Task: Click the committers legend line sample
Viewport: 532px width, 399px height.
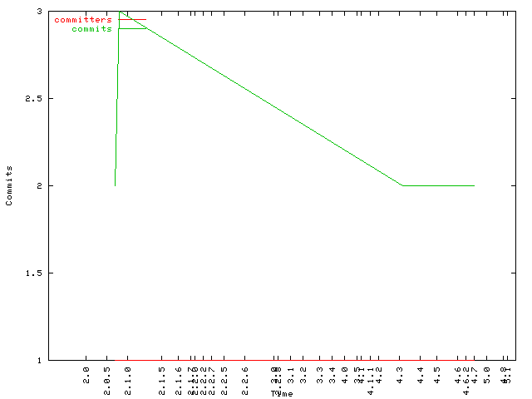Action: (x=132, y=19)
